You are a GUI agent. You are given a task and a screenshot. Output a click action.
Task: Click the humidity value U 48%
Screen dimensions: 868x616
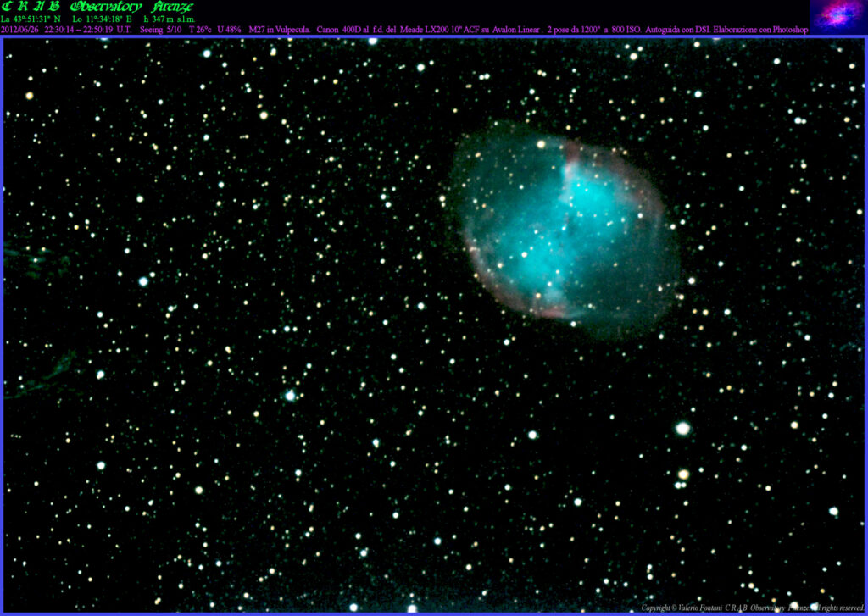(229, 28)
